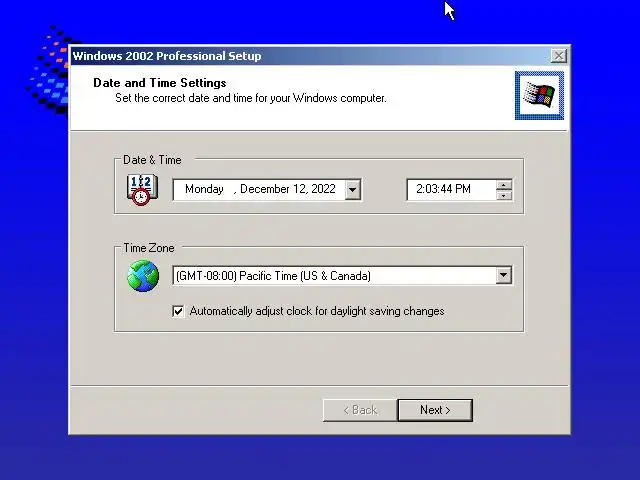Click the Windows flag logo icon
This screenshot has width=640, height=480.
[539, 96]
